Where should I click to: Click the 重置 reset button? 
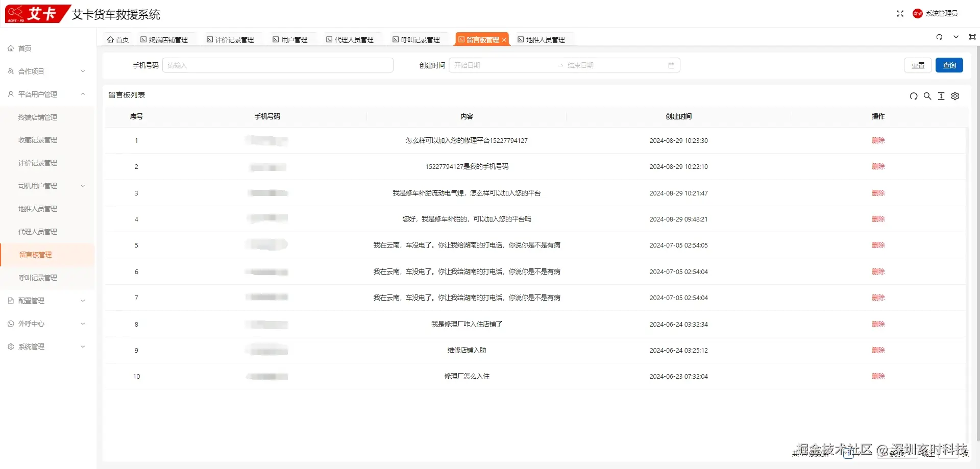pos(918,65)
